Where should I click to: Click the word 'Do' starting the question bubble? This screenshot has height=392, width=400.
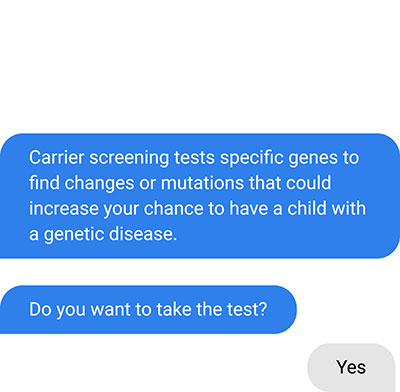click(40, 309)
